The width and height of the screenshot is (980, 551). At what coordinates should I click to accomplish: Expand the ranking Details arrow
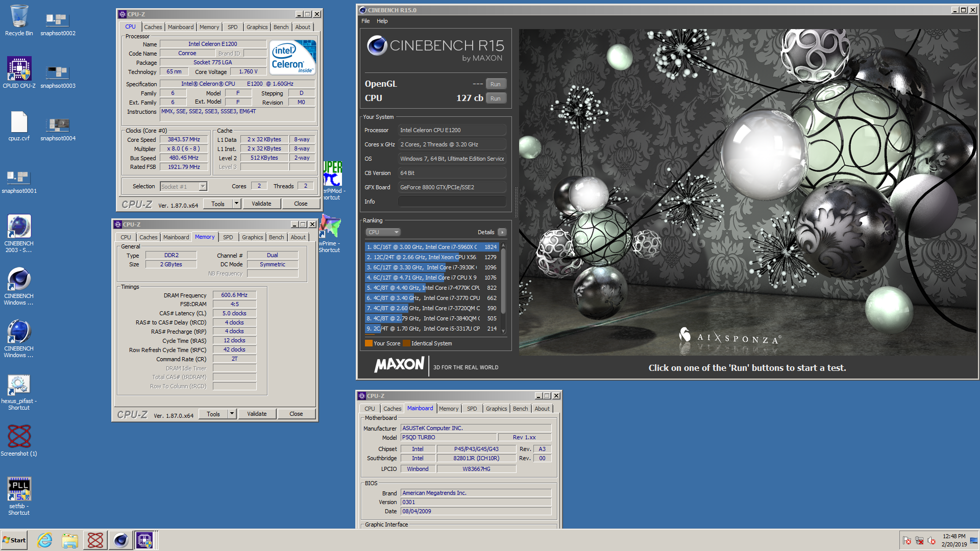point(502,232)
